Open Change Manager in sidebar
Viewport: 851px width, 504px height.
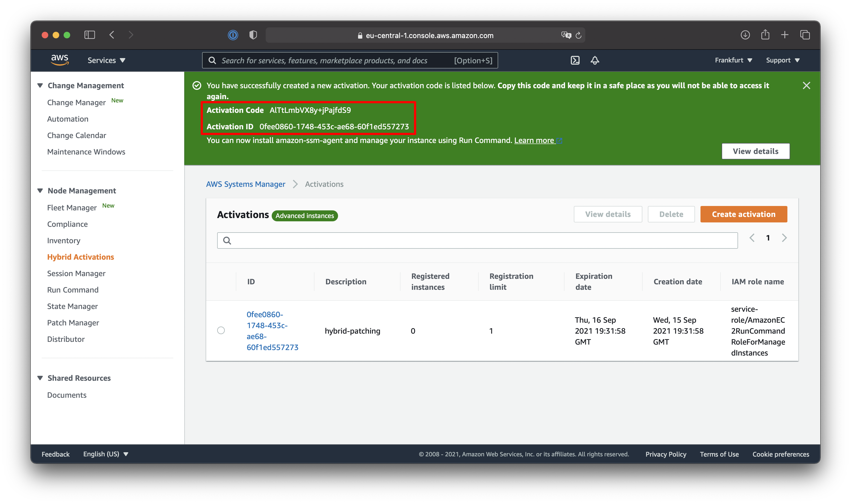pyautogui.click(x=76, y=102)
